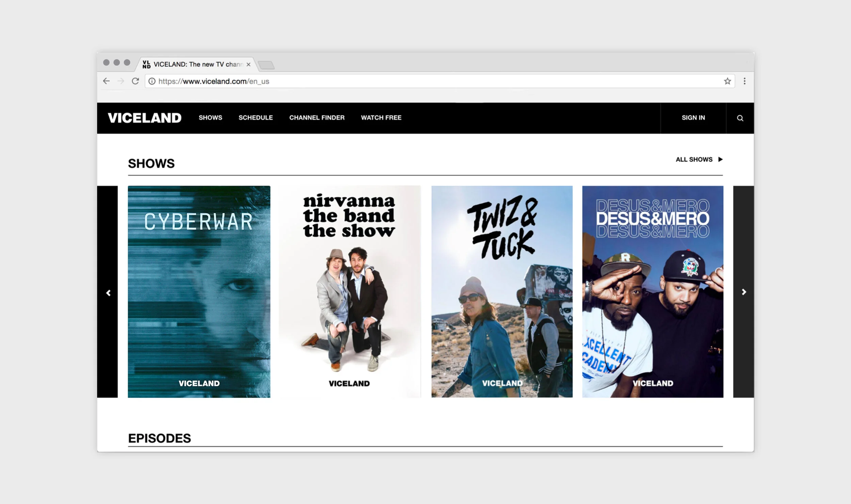Open the browser three-dot menu
The height and width of the screenshot is (504, 851).
[x=744, y=81]
